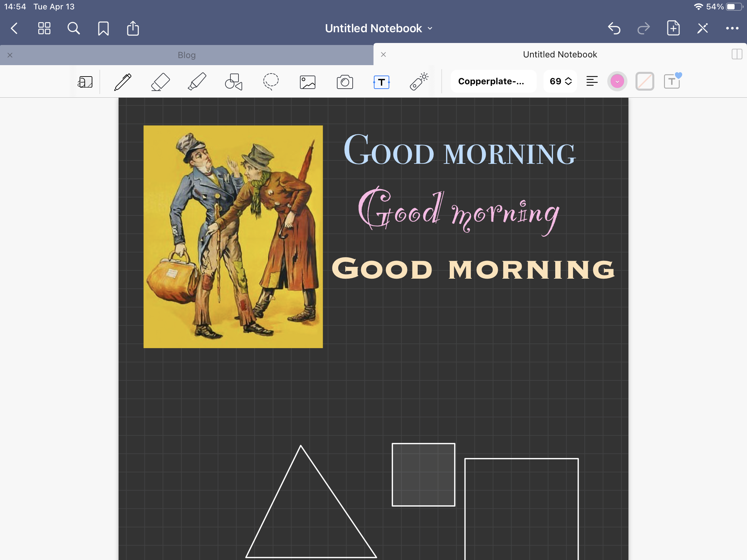Tap the Camera tool
This screenshot has width=747, height=560.
[345, 82]
